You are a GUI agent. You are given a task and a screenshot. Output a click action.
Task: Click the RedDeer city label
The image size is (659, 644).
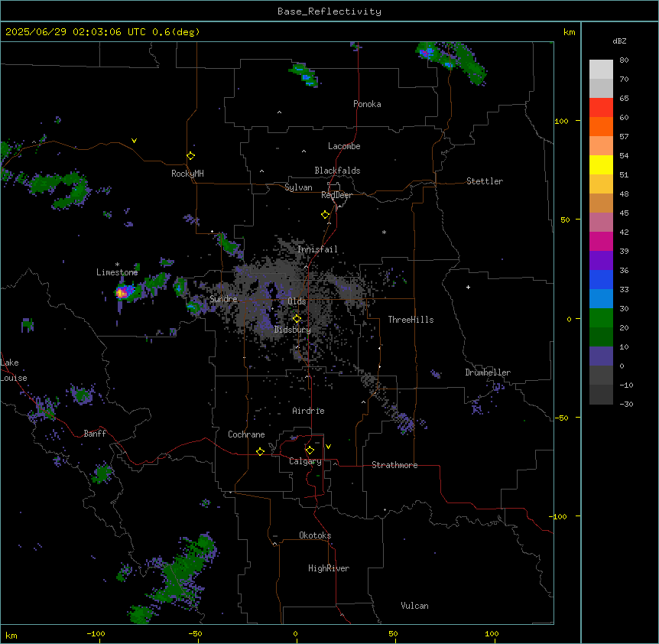336,195
